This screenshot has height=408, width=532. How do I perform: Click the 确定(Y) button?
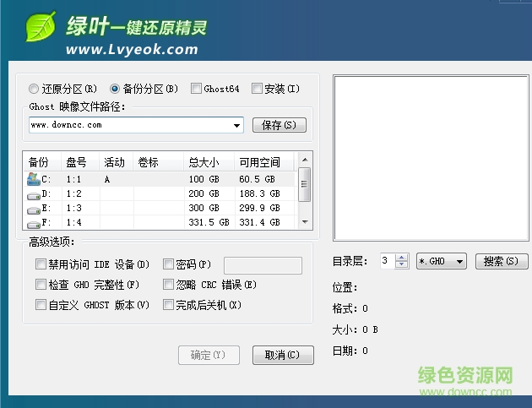(x=209, y=356)
